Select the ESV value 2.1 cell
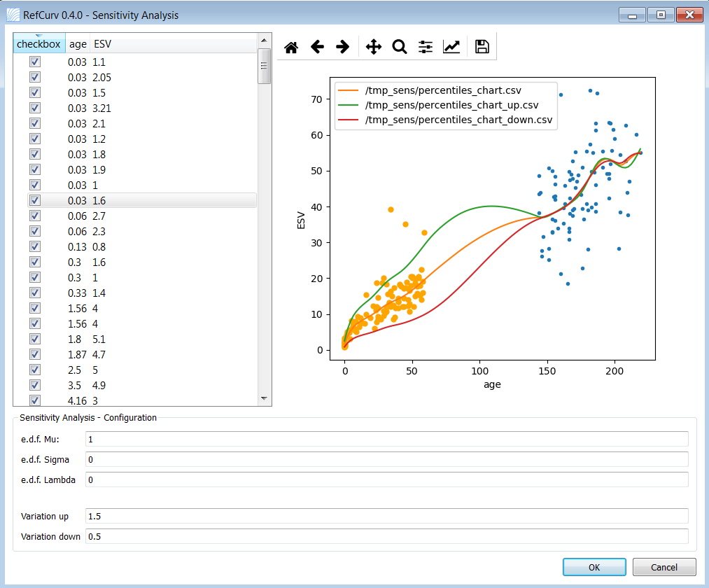 click(x=99, y=123)
